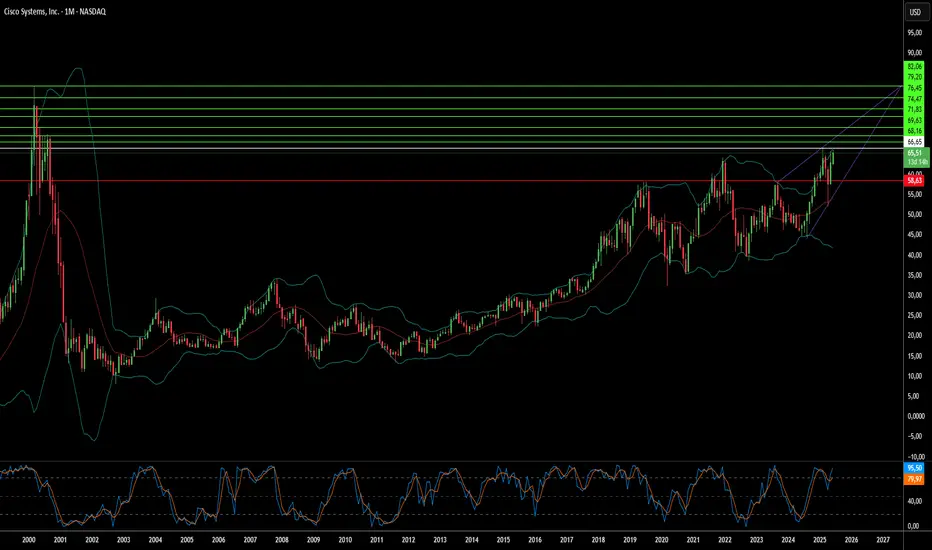The width and height of the screenshot is (932, 550).
Task: Select the 69,63 price level label
Action: (915, 120)
